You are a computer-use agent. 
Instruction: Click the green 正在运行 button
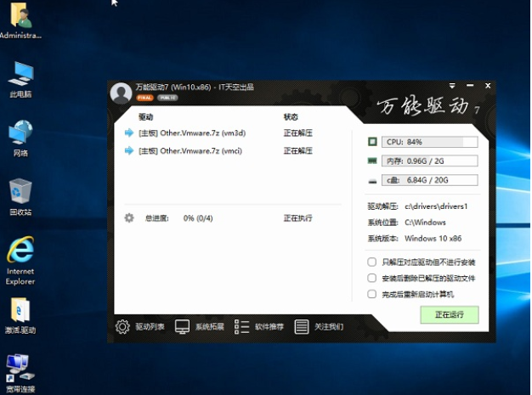pos(450,314)
